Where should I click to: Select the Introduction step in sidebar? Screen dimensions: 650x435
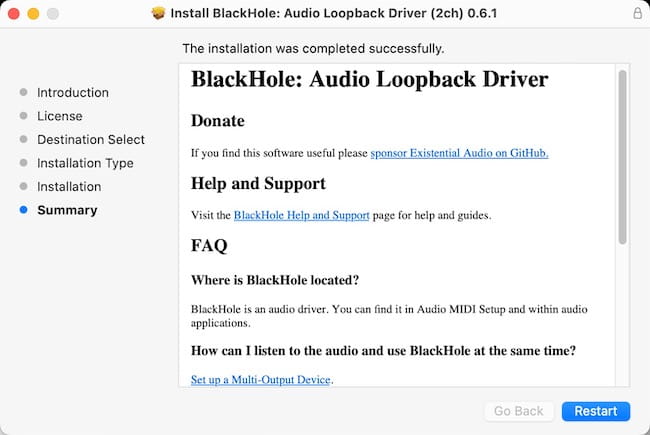click(x=73, y=92)
